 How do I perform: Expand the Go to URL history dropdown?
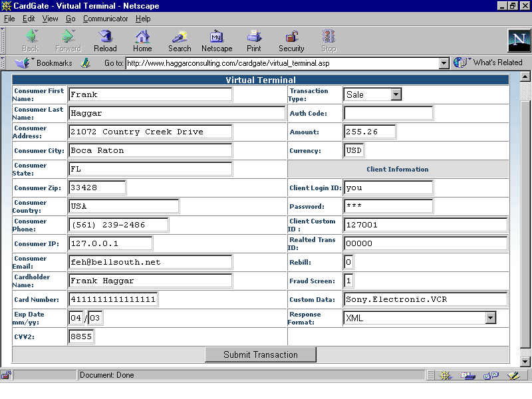pos(444,63)
